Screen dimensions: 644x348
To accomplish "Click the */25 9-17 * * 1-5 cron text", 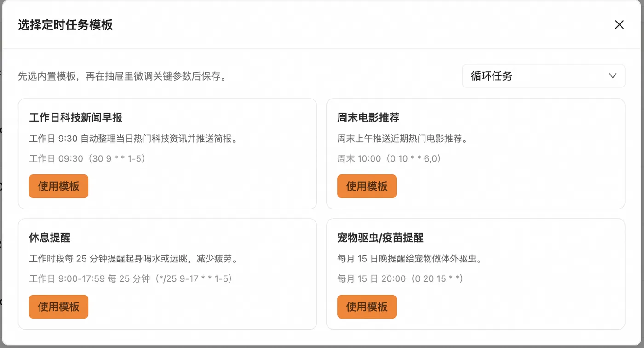I will [x=192, y=279].
